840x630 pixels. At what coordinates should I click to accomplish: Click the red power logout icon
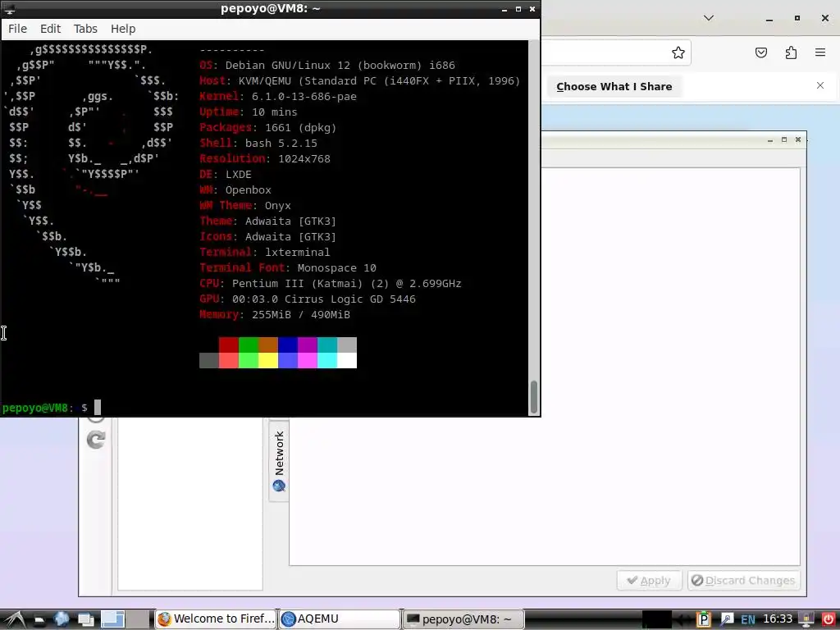pyautogui.click(x=828, y=619)
